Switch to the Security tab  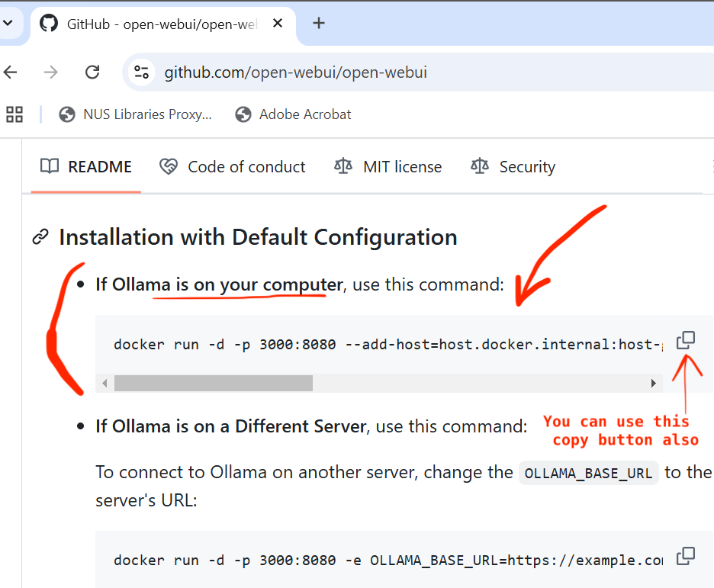513,167
